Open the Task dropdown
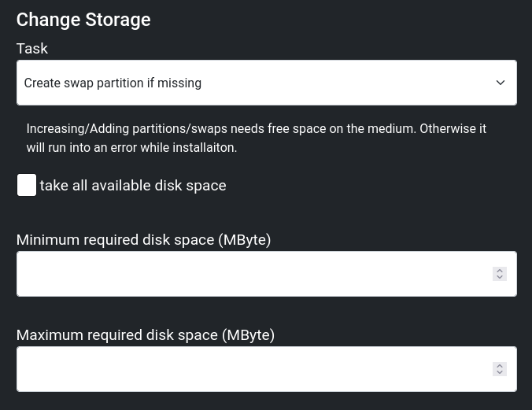The width and height of the screenshot is (532, 410). (266, 83)
